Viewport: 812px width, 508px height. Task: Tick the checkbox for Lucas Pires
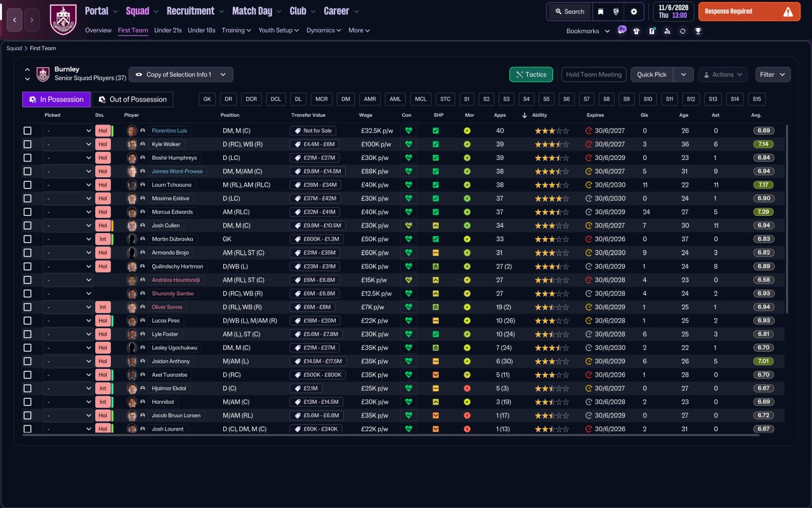pos(27,321)
